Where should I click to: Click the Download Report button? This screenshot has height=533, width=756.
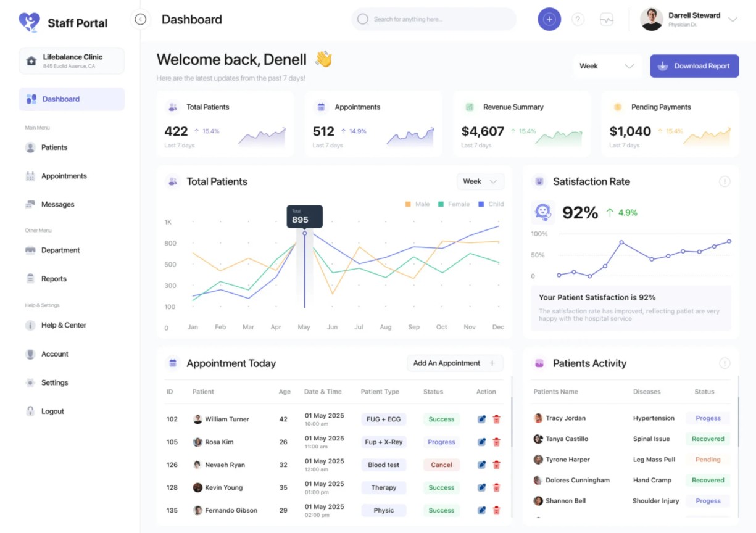click(x=694, y=66)
